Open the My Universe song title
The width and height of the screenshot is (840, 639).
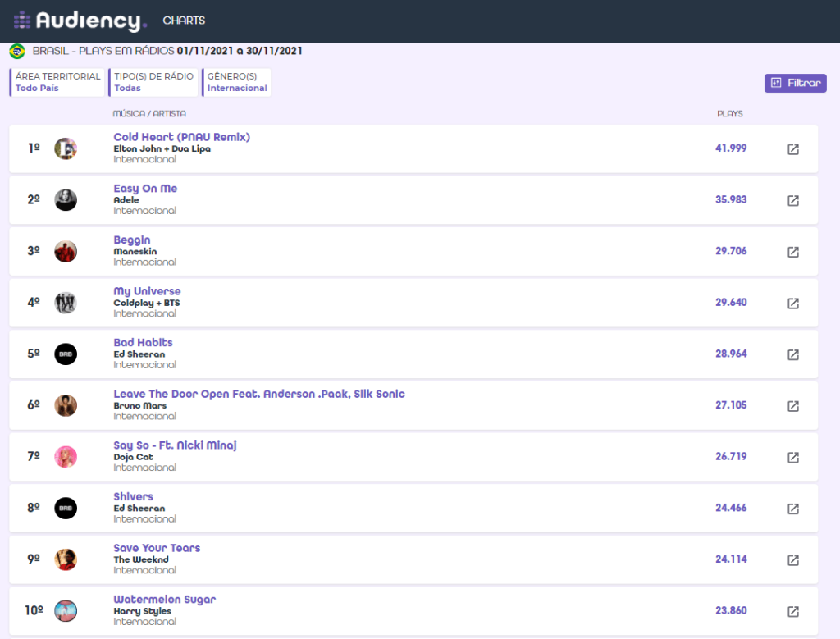coord(147,291)
